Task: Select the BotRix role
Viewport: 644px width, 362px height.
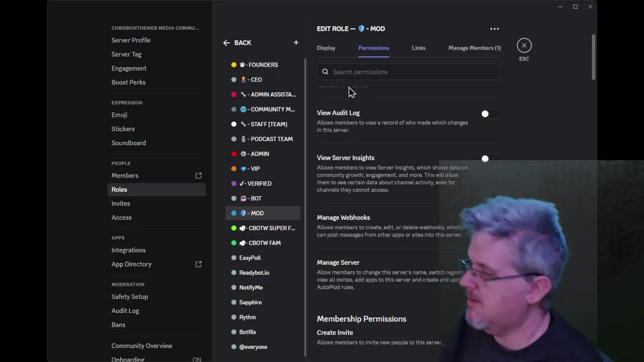Action: coord(263,332)
